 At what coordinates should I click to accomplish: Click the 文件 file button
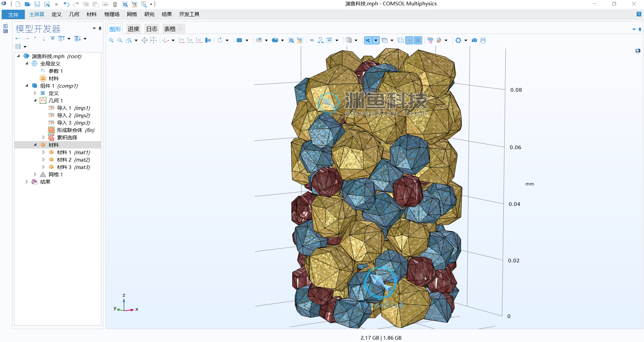click(x=13, y=14)
